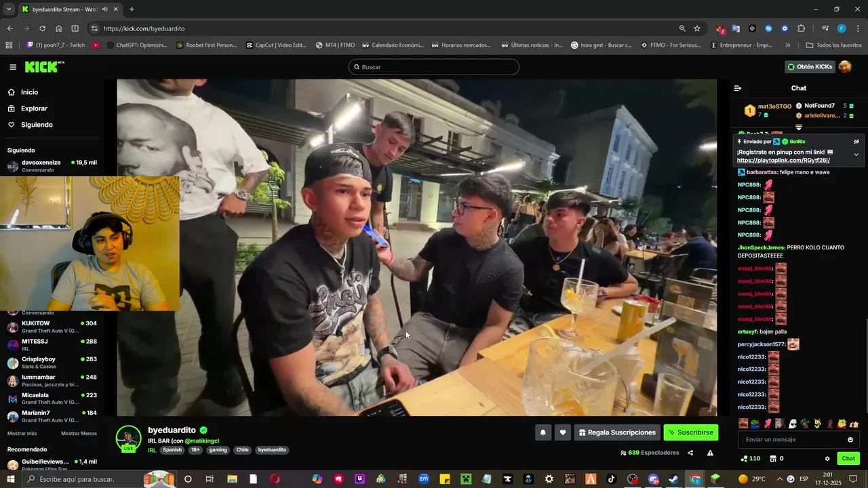Open chat settings gear
The width and height of the screenshot is (868, 488).
click(827, 459)
